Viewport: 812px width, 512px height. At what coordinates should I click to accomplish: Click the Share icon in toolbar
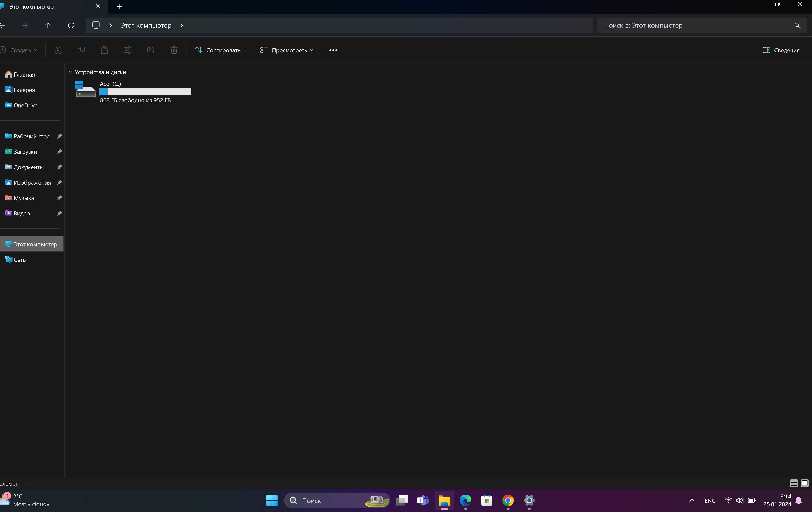tap(151, 50)
